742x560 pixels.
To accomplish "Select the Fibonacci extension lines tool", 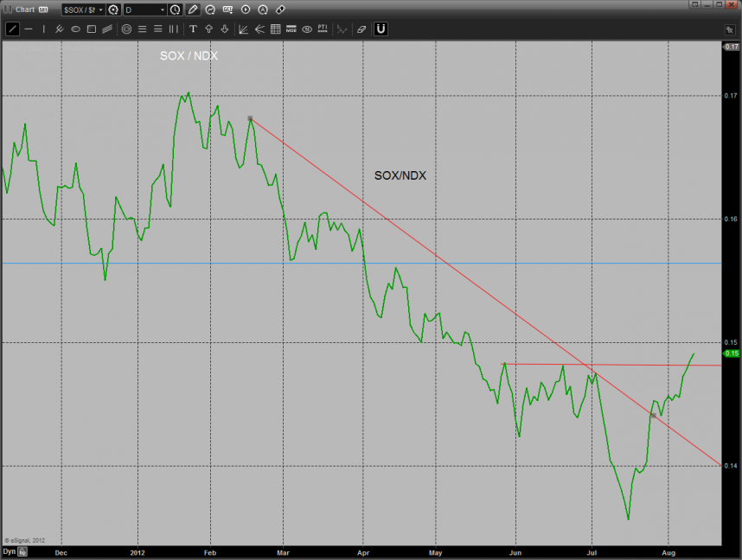I will 158,29.
